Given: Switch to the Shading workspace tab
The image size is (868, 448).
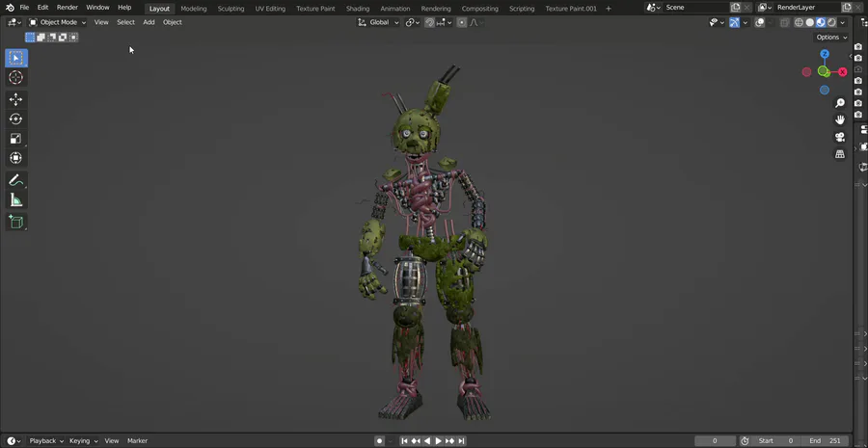Looking at the screenshot, I should click(358, 9).
